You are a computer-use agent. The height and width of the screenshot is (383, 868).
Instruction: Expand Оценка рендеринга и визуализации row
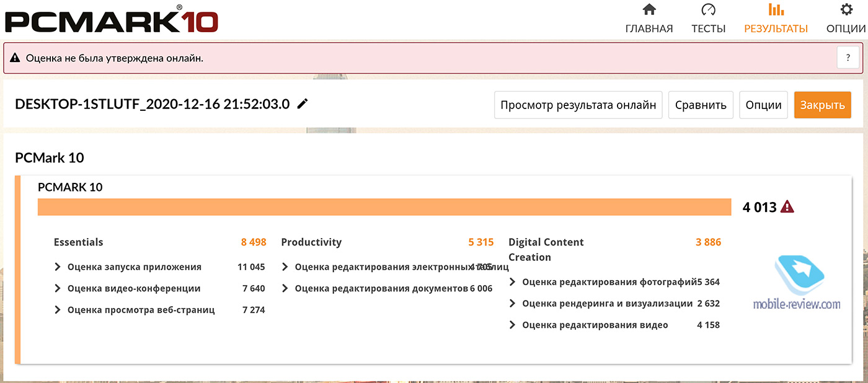[512, 304]
